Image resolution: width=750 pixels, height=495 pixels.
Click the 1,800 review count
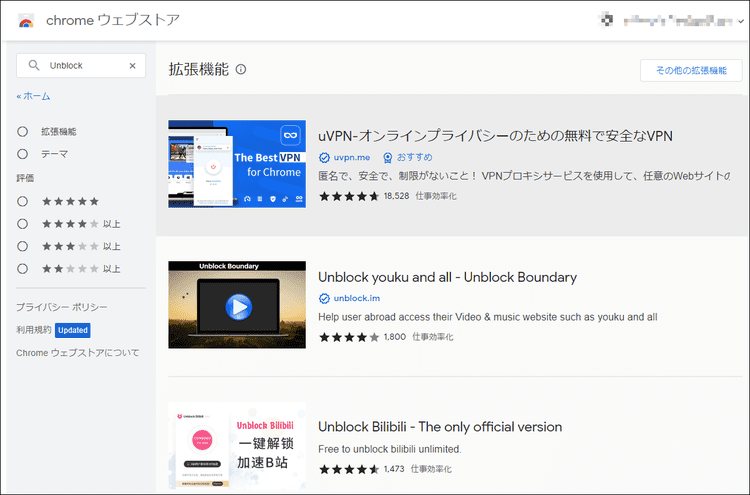[x=395, y=337]
